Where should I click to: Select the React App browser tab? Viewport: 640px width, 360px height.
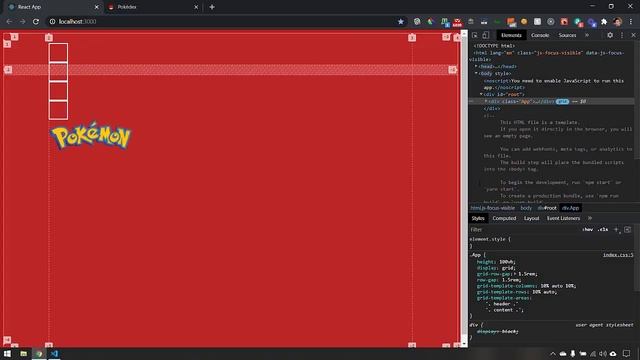tap(53, 7)
